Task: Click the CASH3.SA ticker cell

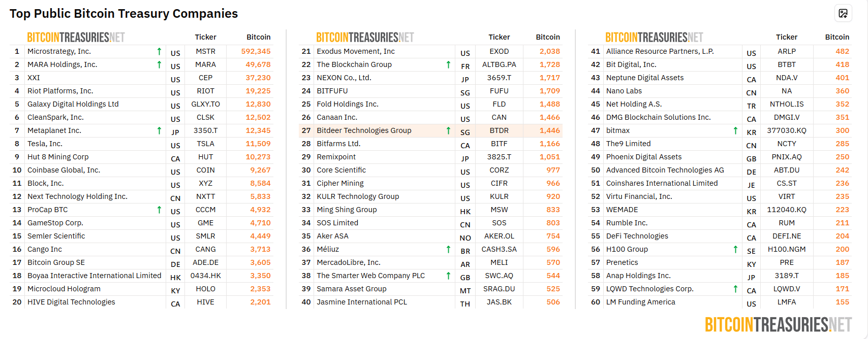Action: 499,249
